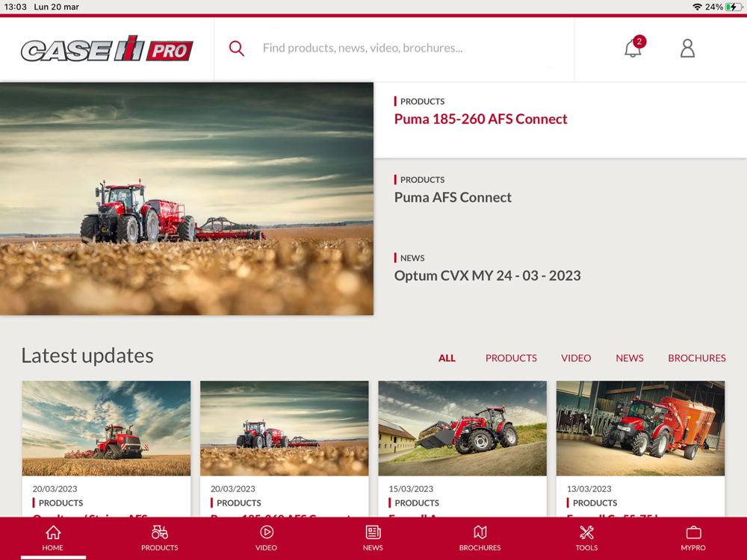
Task: Open the 15/03/2023 loader tractor card thumbnail
Action: 462,428
